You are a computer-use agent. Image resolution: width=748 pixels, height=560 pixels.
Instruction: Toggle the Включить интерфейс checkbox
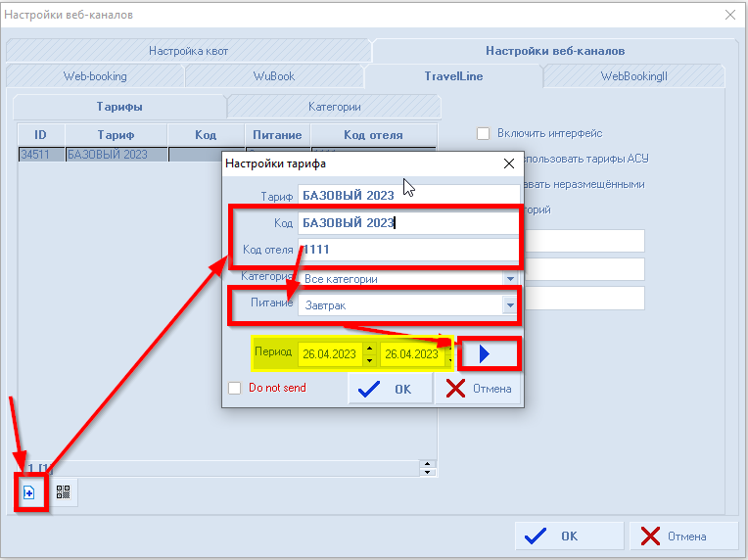[x=483, y=133]
